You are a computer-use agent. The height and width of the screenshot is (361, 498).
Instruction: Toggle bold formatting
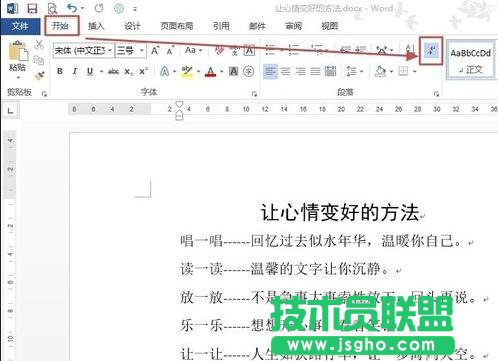click(x=60, y=71)
